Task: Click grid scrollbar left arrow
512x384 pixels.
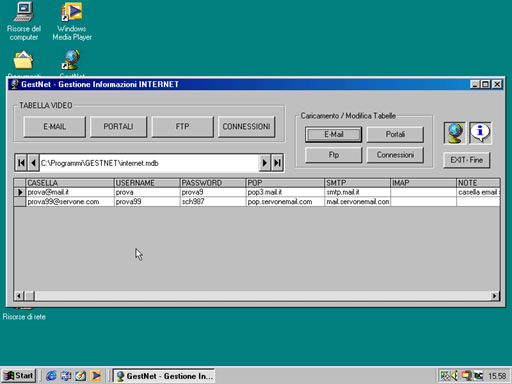Action: click(x=19, y=296)
